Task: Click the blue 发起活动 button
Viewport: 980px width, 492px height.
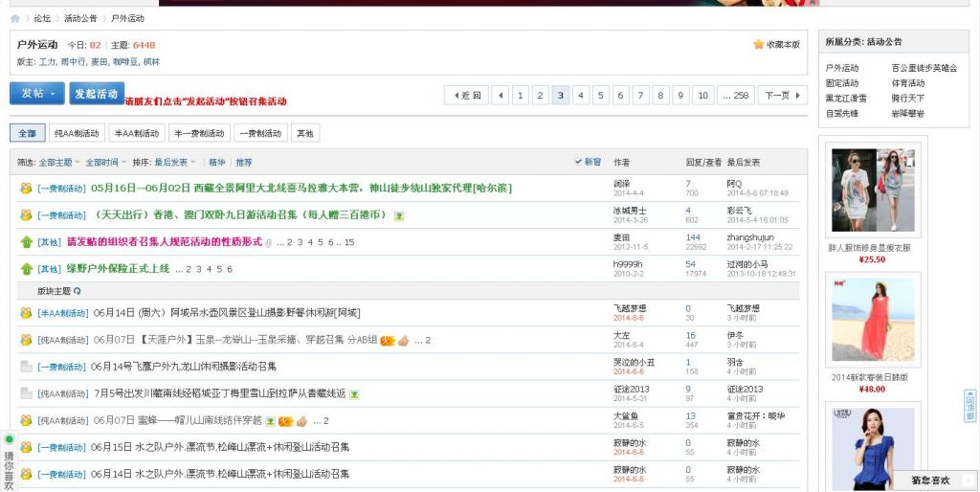Action: (97, 94)
